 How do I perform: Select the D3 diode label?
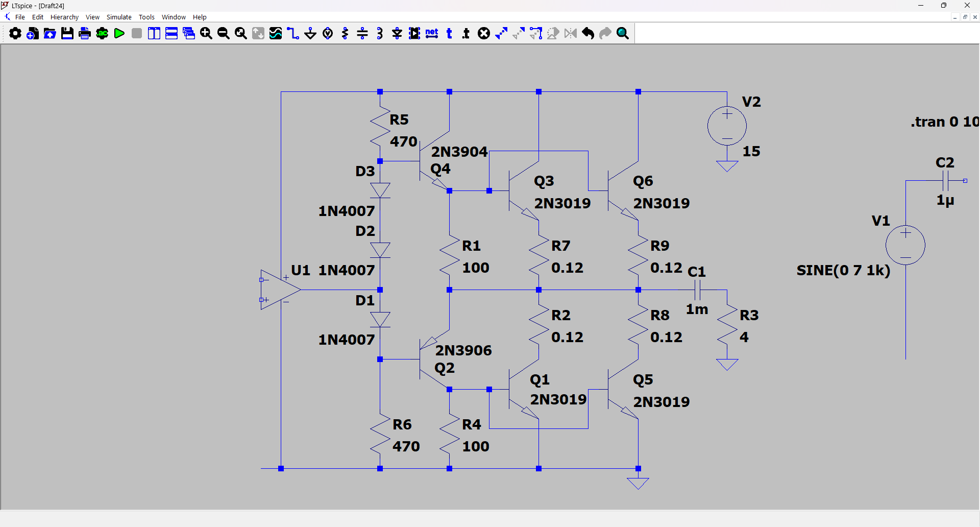(365, 171)
